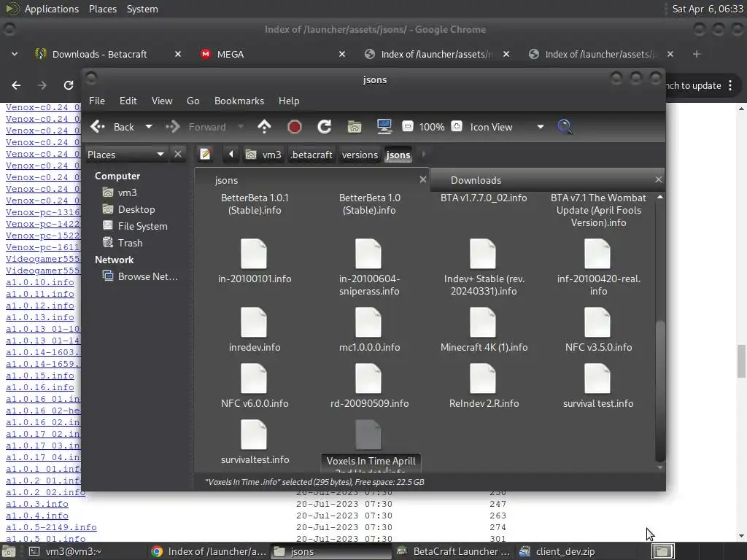Open Edit menu in jsons window
747x560 pixels.
(128, 101)
